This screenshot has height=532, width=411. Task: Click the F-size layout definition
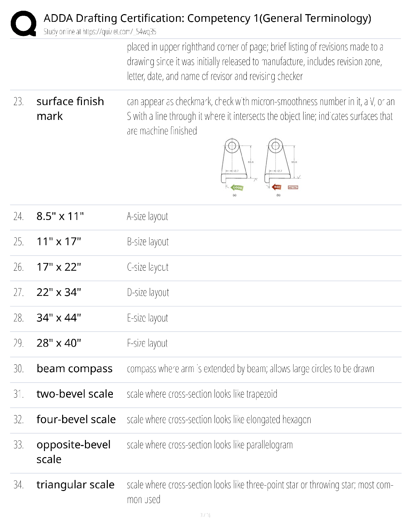(147, 343)
